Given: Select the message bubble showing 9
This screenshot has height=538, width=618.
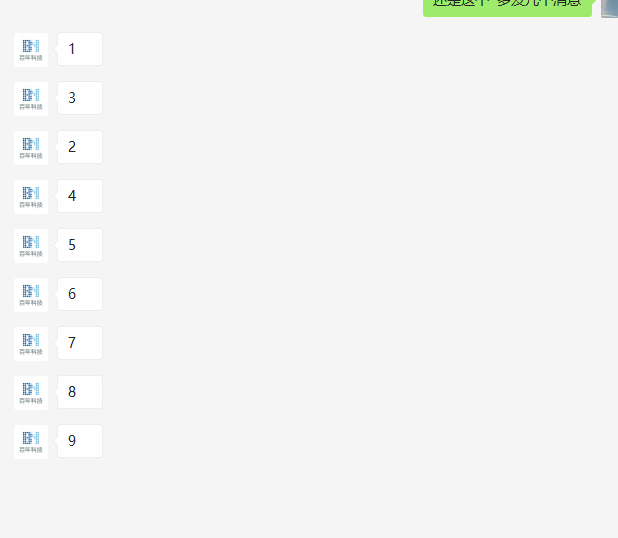Looking at the screenshot, I should [80, 441].
